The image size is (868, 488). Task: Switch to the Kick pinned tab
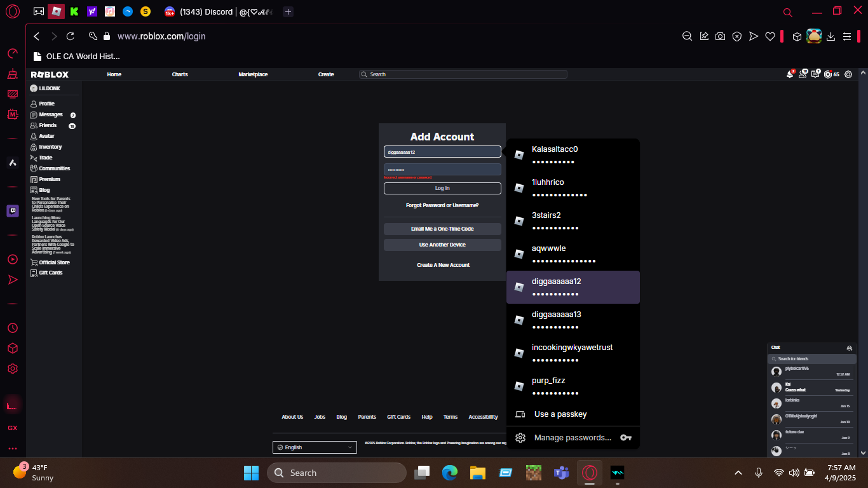pyautogui.click(x=74, y=11)
